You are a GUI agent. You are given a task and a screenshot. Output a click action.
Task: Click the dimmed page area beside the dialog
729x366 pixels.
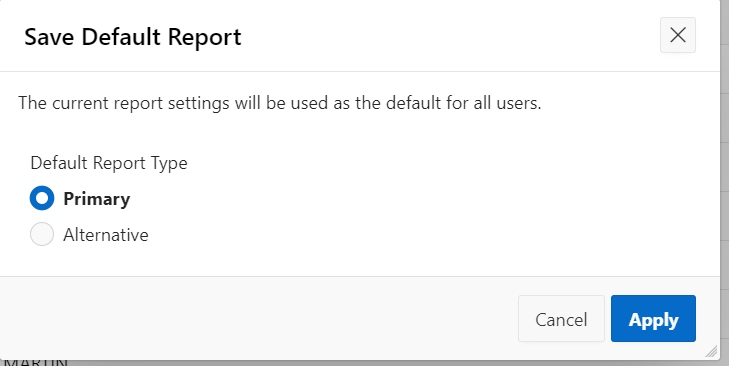pyautogui.click(x=724, y=186)
